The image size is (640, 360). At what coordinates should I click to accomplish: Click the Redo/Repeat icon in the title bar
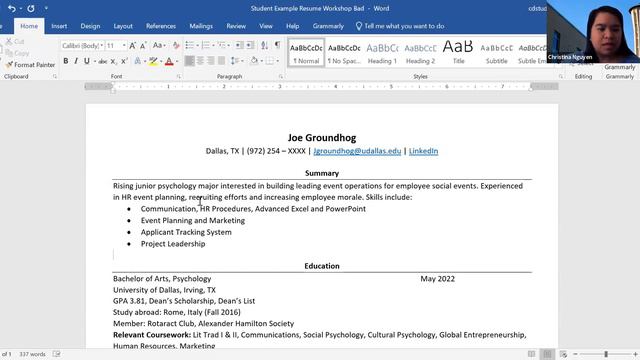31,8
